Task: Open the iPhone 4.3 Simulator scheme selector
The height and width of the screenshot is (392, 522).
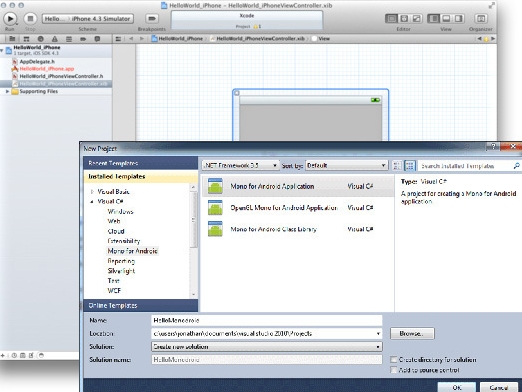Action: click(102, 19)
